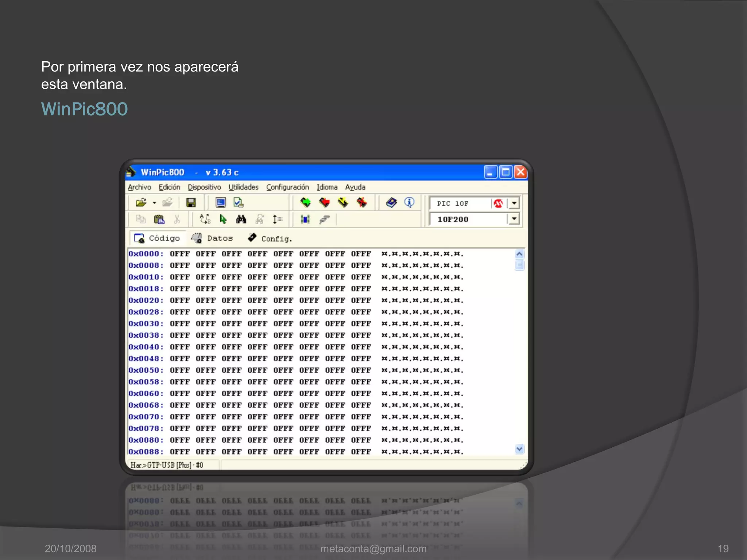Click the blue Info bubble icon
The height and width of the screenshot is (560, 747).
click(x=409, y=202)
